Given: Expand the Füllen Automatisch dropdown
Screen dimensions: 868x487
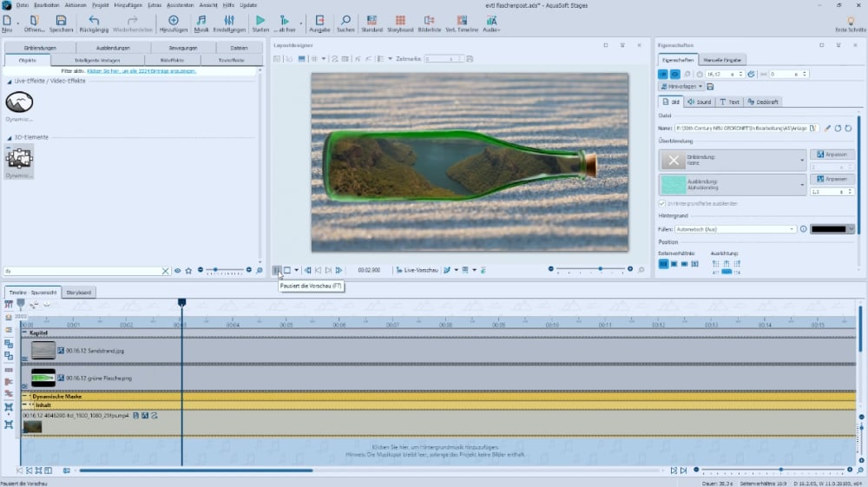Looking at the screenshot, I should (792, 229).
